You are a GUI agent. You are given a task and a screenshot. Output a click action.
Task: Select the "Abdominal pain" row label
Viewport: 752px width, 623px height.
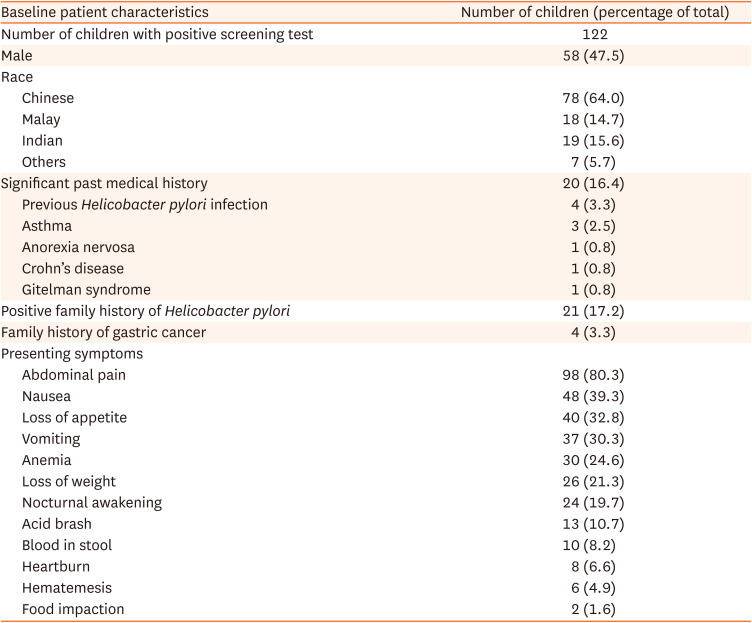73,375
